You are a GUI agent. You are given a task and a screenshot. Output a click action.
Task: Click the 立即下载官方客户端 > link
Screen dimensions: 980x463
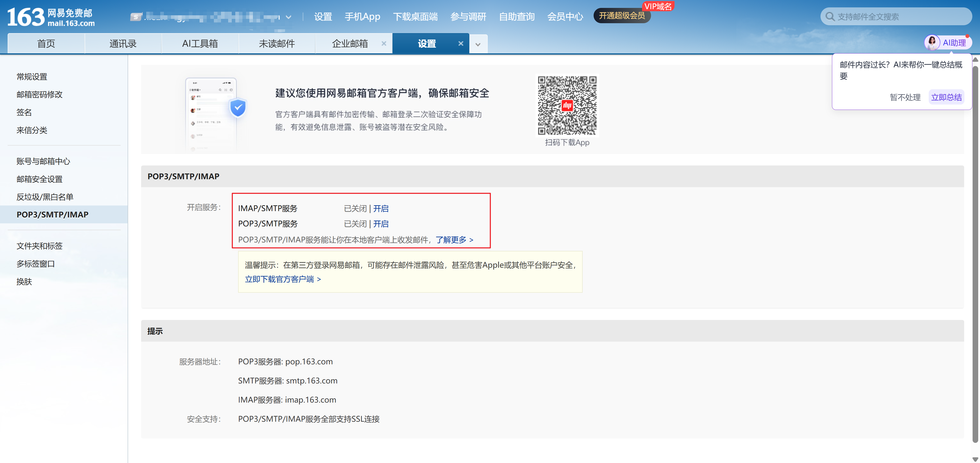pyautogui.click(x=283, y=279)
